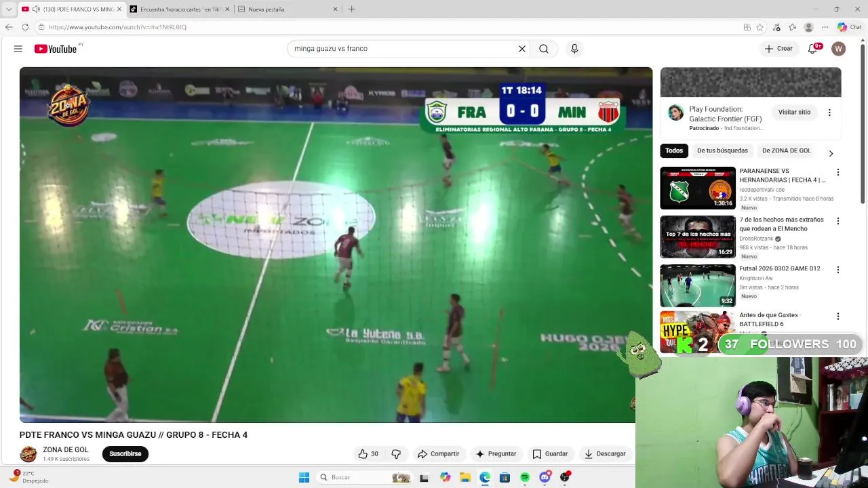Open options for the Play Foundation ad
This screenshot has height=488, width=868.
829,113
